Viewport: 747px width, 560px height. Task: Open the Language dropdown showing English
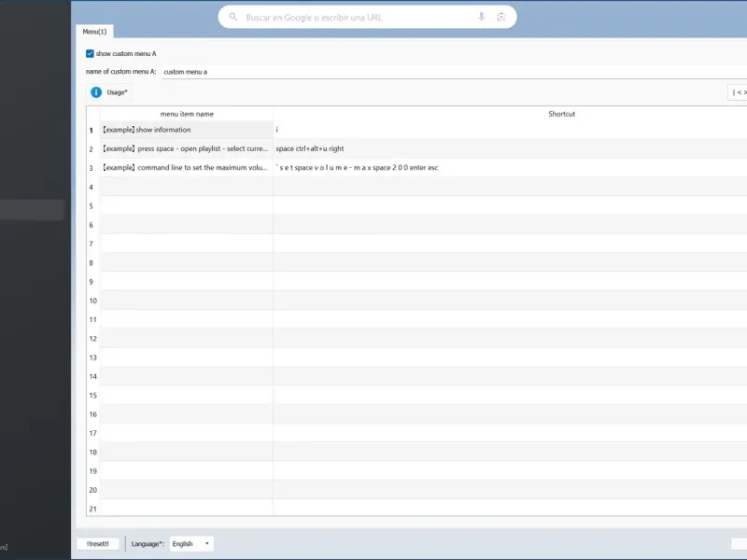click(191, 543)
